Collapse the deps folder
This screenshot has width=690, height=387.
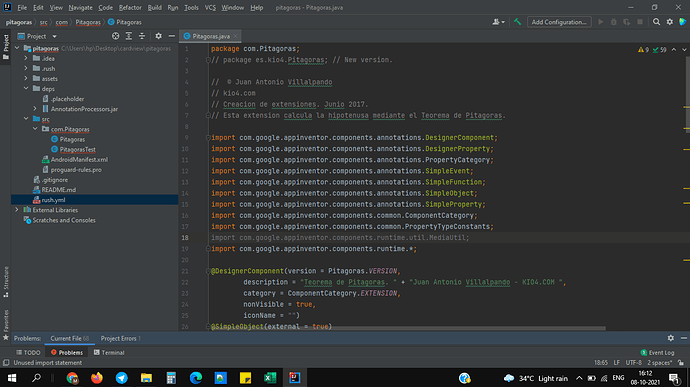click(x=26, y=88)
